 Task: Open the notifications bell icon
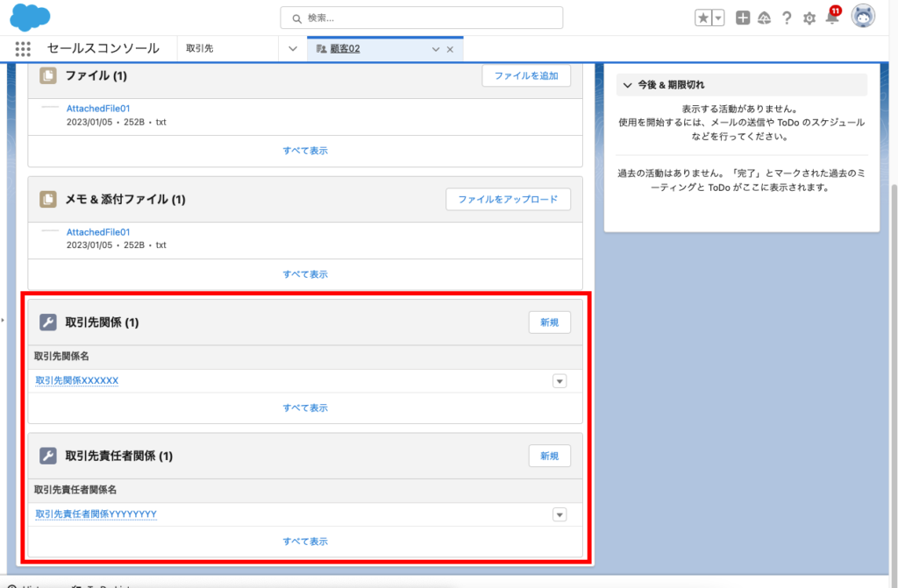(x=832, y=18)
